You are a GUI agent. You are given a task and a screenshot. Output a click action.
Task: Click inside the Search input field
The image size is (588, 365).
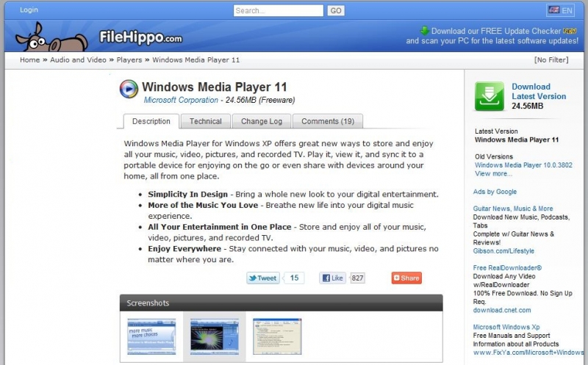tap(278, 11)
